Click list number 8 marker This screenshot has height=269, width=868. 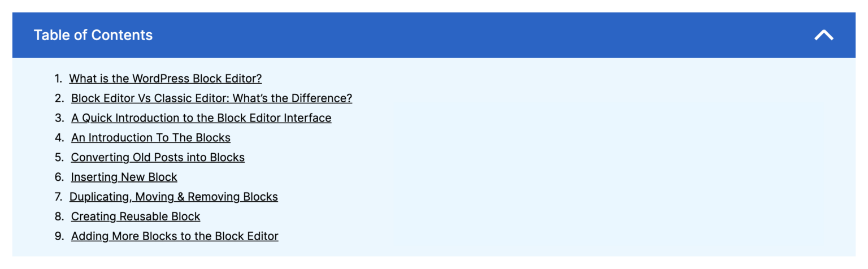pos(59,216)
